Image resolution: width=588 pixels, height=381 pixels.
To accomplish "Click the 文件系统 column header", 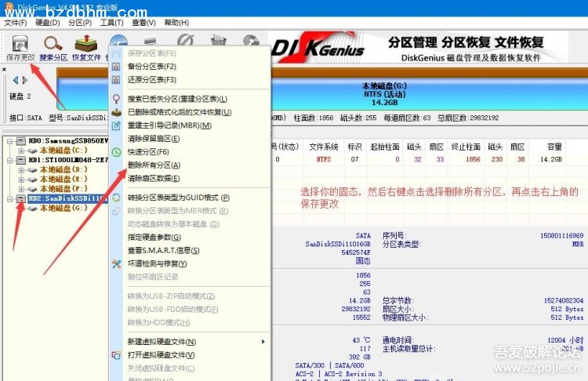I will 323,147.
